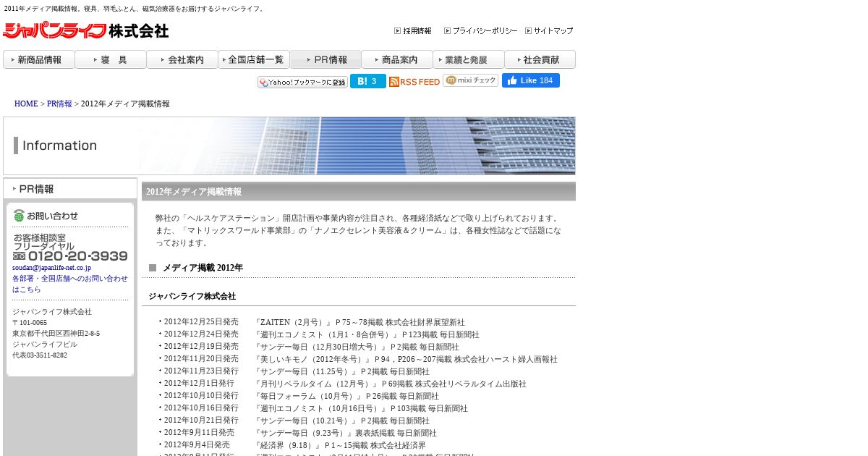Image resolution: width=868 pixels, height=456 pixels.
Task: Click the Yahoo! bookmark register button
Action: click(x=302, y=82)
